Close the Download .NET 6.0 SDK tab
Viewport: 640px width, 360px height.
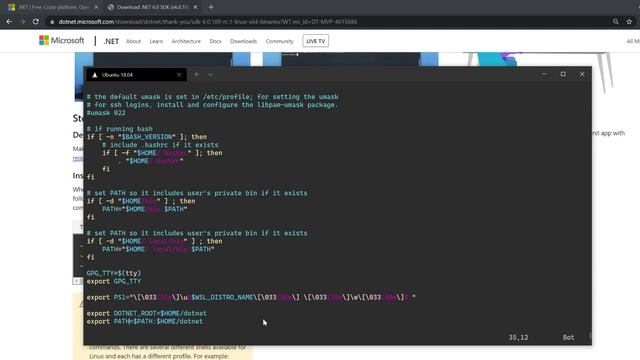point(196,7)
